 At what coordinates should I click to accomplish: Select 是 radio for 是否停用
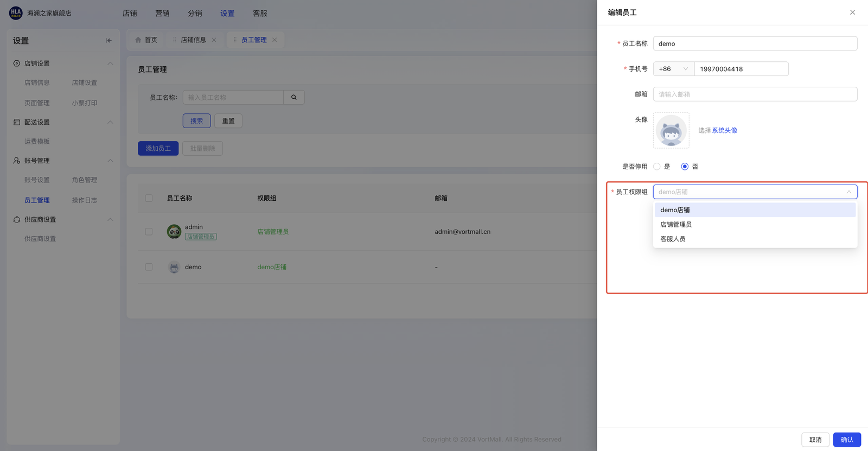coord(657,167)
